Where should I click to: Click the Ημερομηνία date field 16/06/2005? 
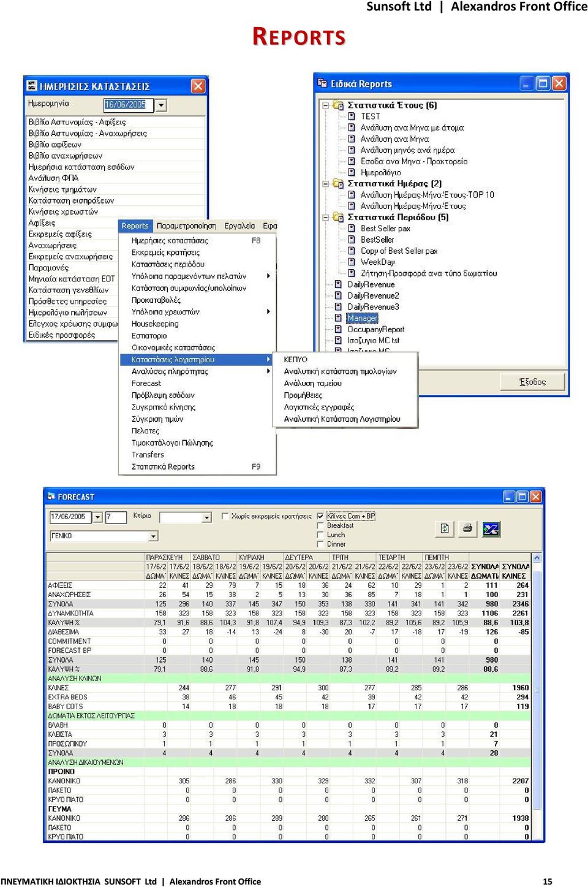129,105
